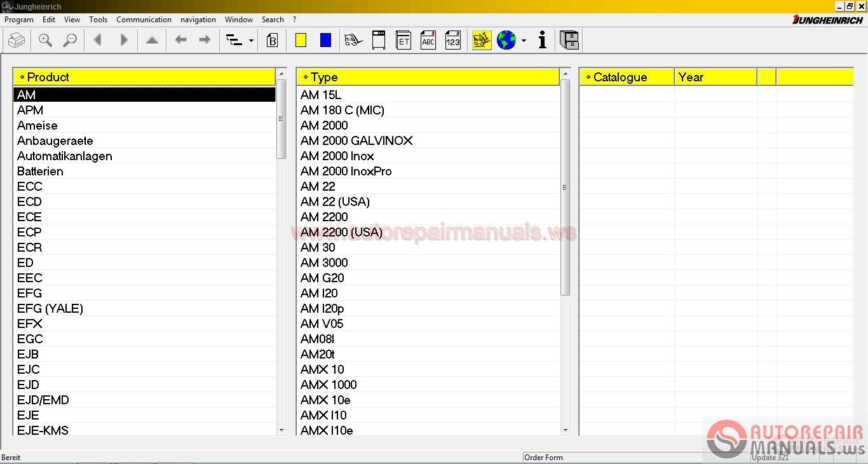
Task: Click the forklift truck toolbar icon
Action: coord(354,41)
